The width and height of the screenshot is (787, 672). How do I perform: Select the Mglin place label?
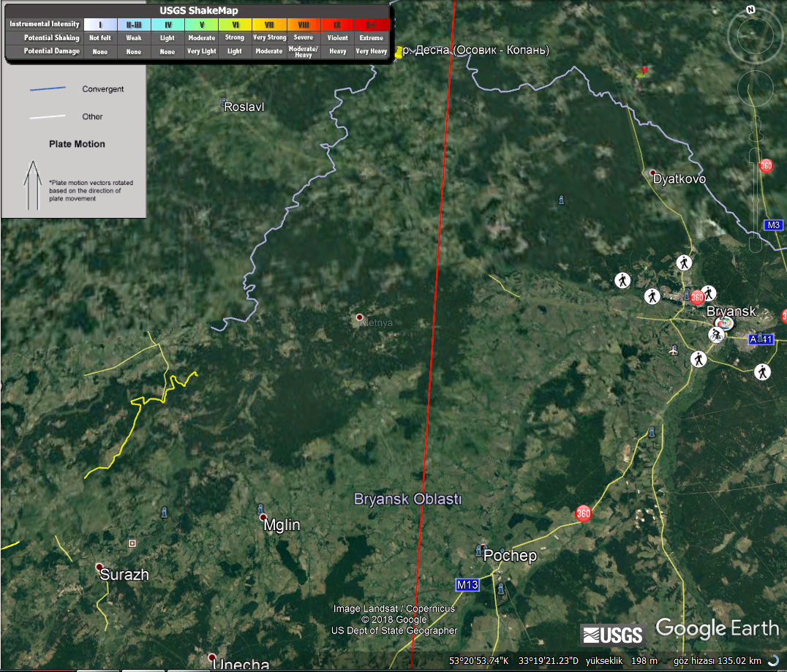click(x=282, y=525)
